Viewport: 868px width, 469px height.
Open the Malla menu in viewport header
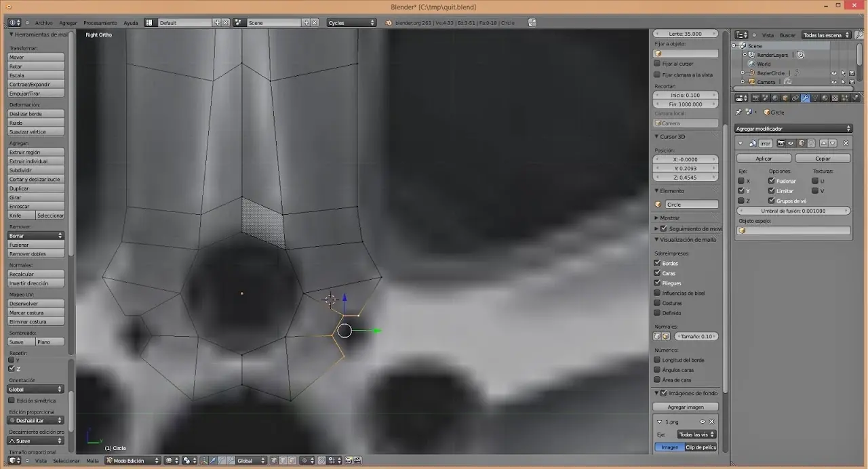(92, 461)
